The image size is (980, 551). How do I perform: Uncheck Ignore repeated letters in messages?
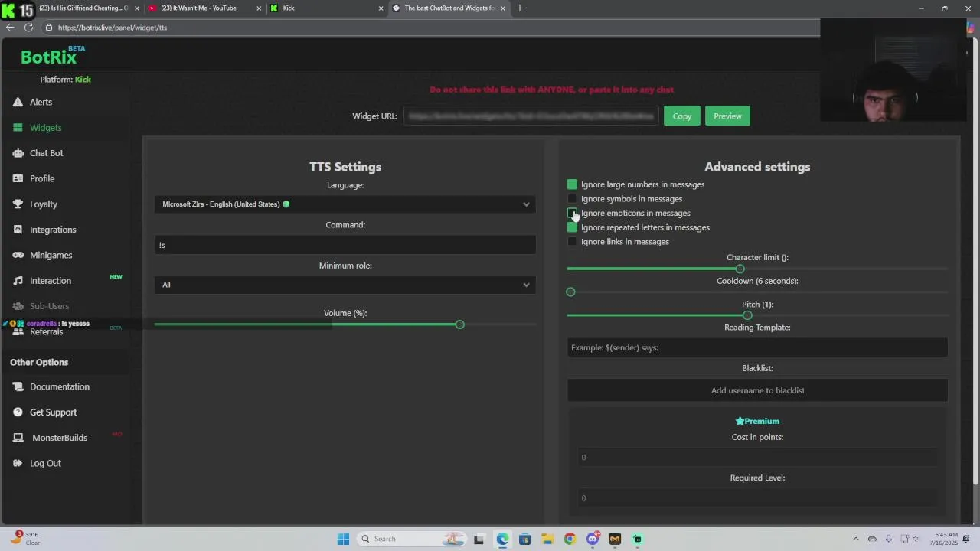(x=572, y=227)
